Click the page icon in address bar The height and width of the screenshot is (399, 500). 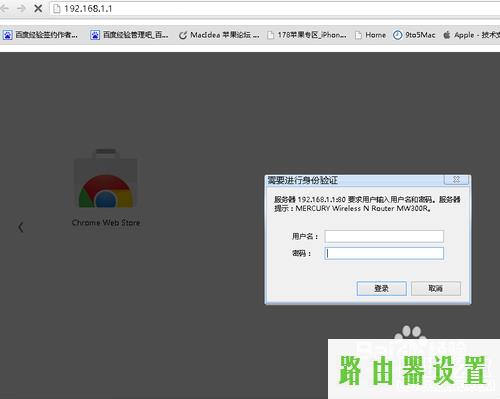pyautogui.click(x=57, y=9)
